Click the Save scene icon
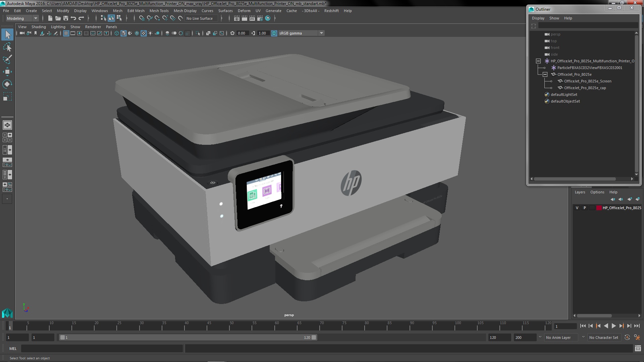Viewport: 644px width, 362px height. (x=66, y=18)
